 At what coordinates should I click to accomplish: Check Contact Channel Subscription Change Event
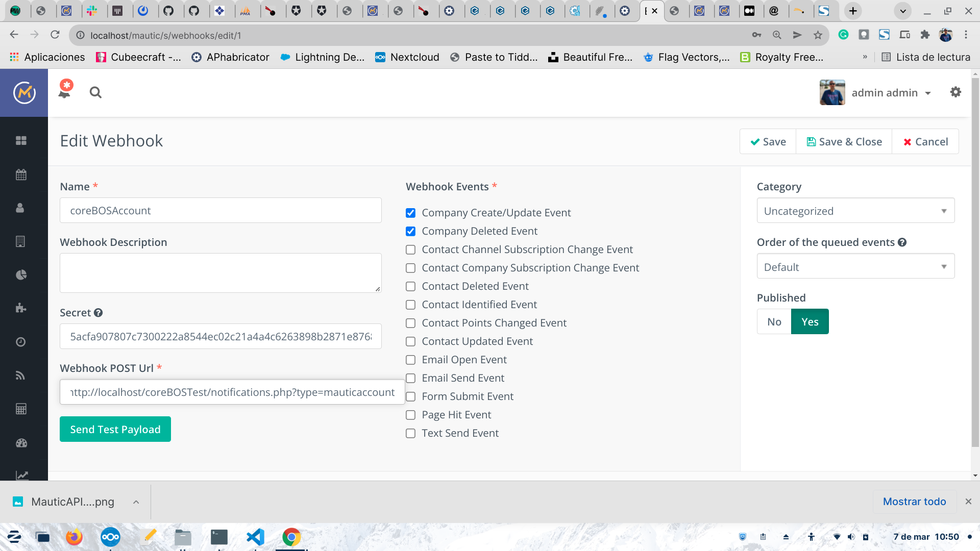pos(410,249)
